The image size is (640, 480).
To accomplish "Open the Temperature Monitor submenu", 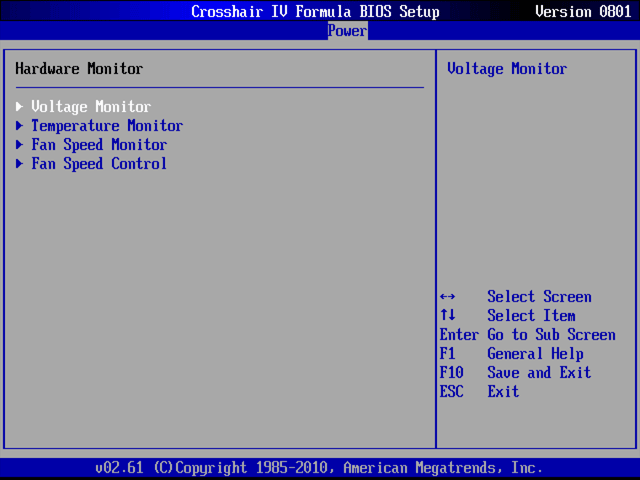I will point(107,126).
